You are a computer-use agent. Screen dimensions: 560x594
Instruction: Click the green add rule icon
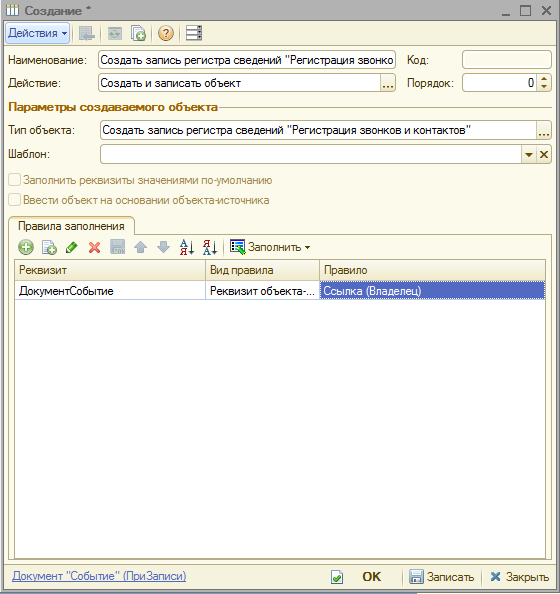point(26,247)
